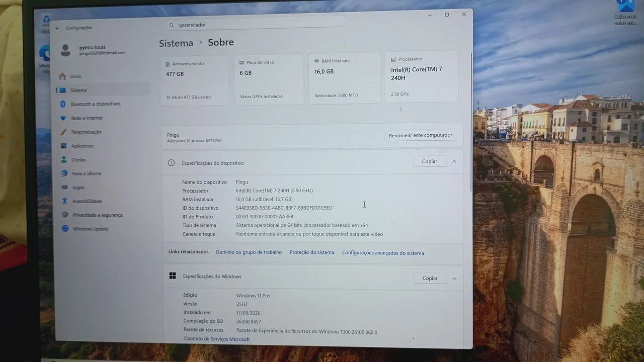
Task: Click the Placa de vídeo card icon
Action: click(242, 62)
